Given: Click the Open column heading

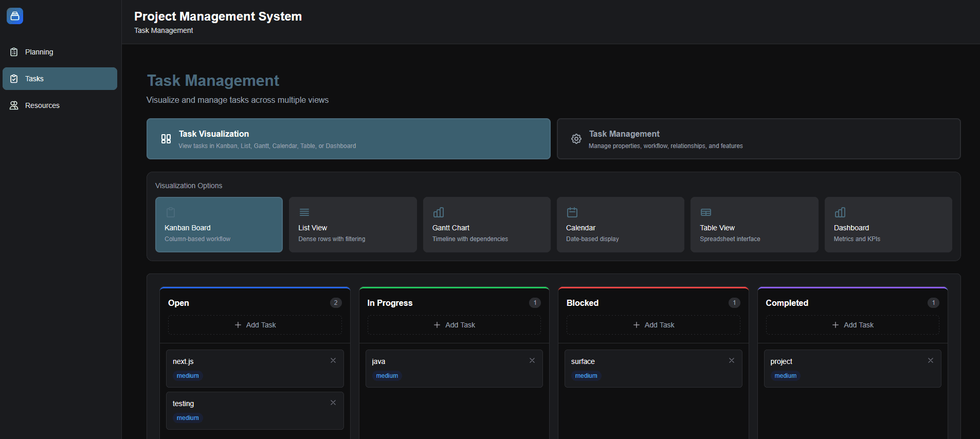Looking at the screenshot, I should pyautogui.click(x=178, y=303).
